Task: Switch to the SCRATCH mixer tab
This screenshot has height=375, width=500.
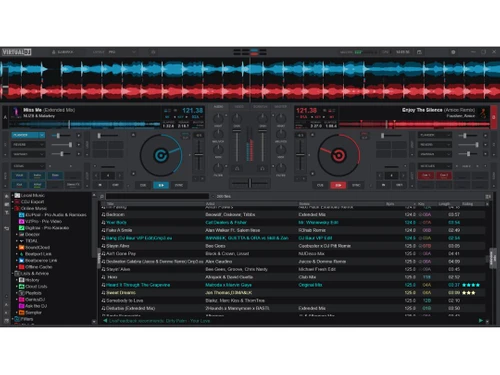Action: coord(260,107)
